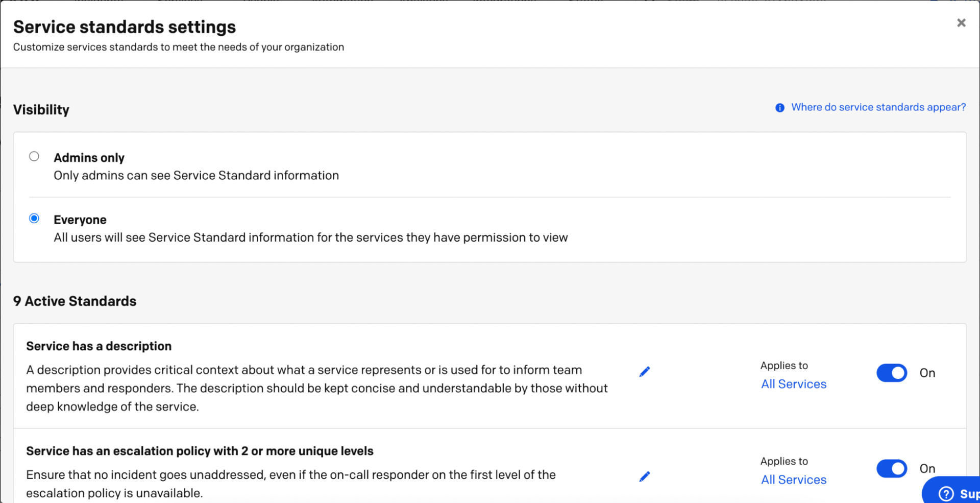Open "All Services" under the description standard

[794, 384]
